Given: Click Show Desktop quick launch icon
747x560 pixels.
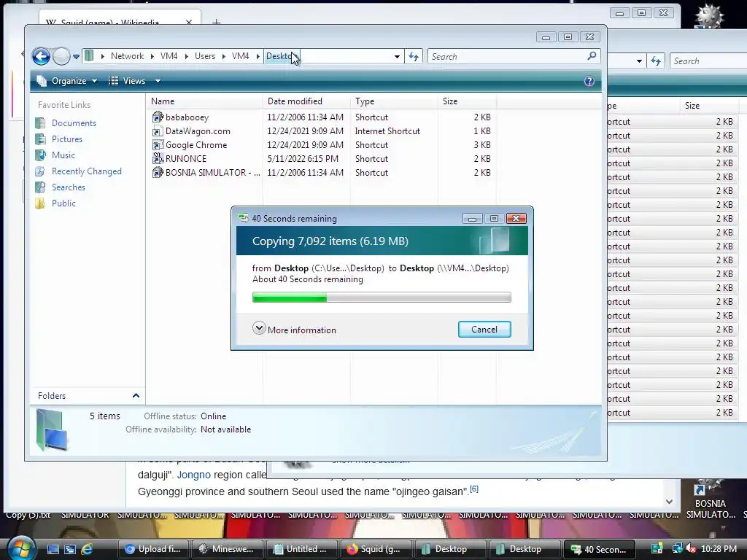Looking at the screenshot, I should coord(53,549).
